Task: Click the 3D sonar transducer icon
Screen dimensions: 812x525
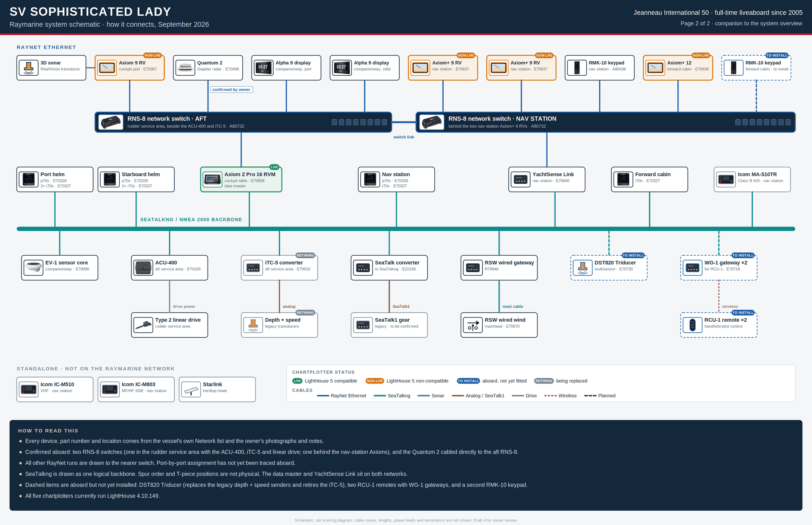Action: click(29, 68)
